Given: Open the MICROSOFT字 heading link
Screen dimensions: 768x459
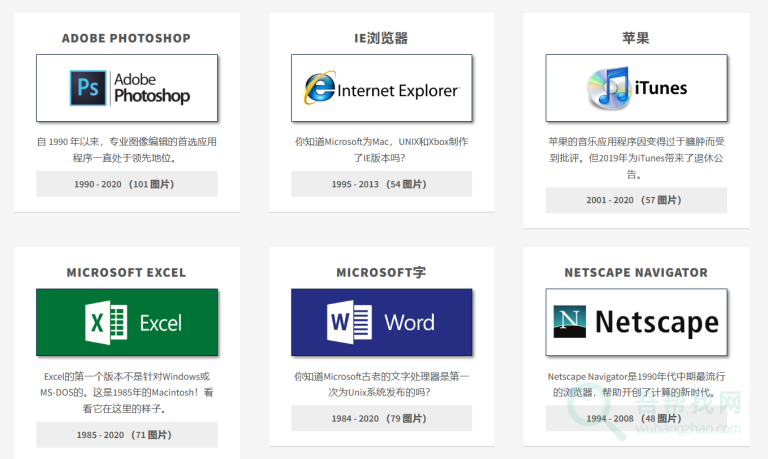Looking at the screenshot, I should click(381, 272).
